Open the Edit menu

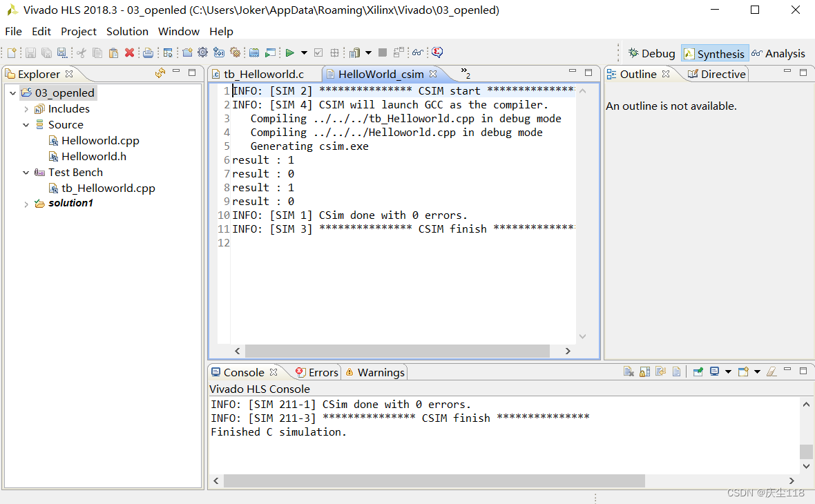coord(41,31)
